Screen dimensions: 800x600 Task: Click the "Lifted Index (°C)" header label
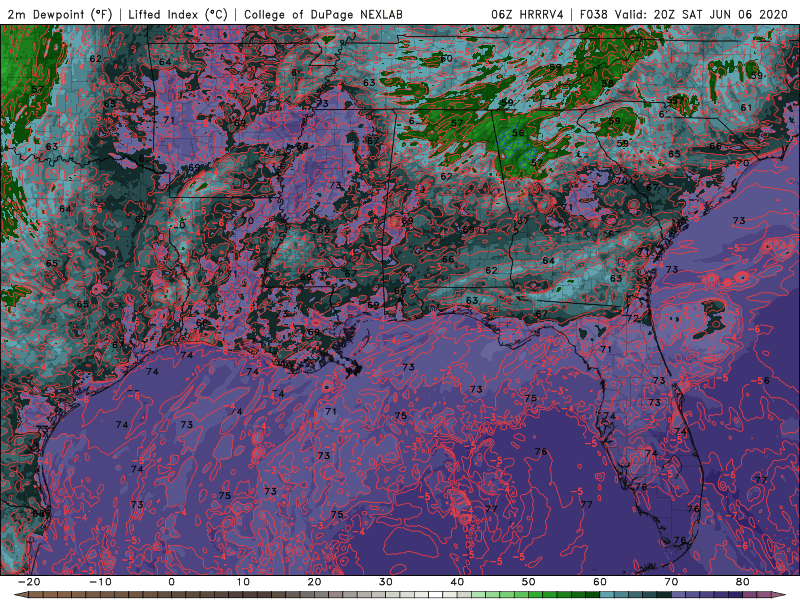tap(178, 14)
